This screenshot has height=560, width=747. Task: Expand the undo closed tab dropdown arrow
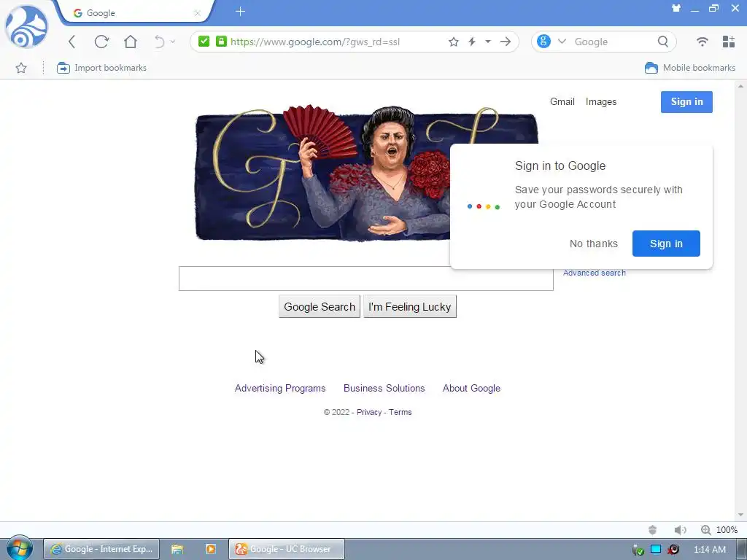173,42
